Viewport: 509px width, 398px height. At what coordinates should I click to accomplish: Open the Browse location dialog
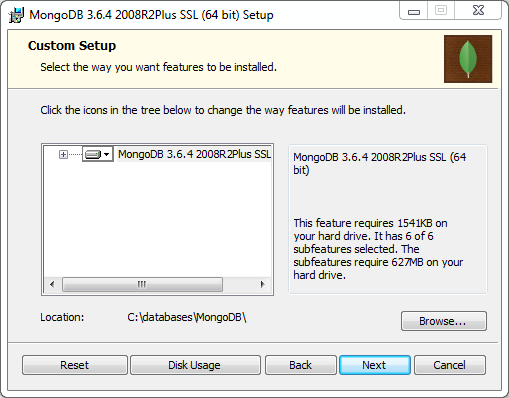click(x=444, y=321)
